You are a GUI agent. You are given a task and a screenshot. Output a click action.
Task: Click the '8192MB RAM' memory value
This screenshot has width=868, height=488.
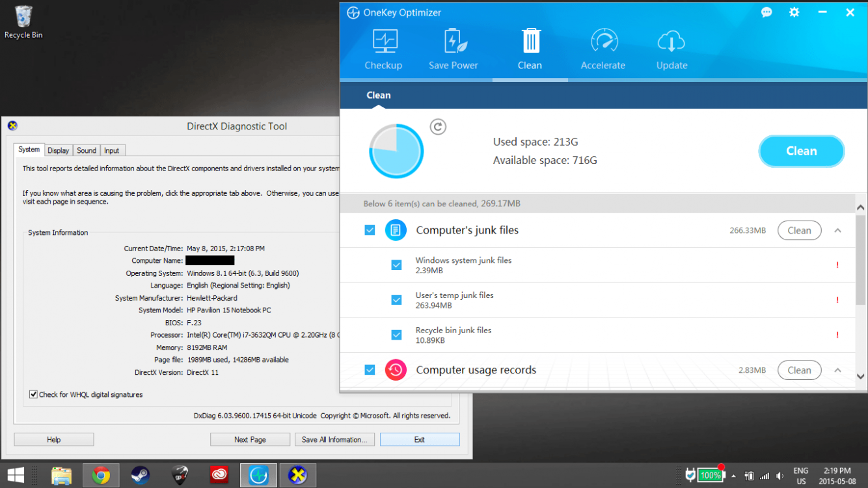pyautogui.click(x=208, y=347)
